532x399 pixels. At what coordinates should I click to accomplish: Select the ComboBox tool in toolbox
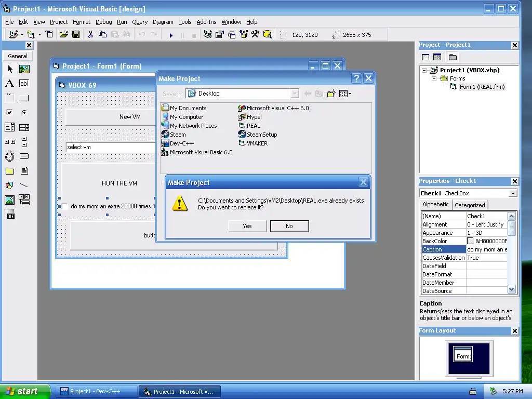(x=10, y=127)
